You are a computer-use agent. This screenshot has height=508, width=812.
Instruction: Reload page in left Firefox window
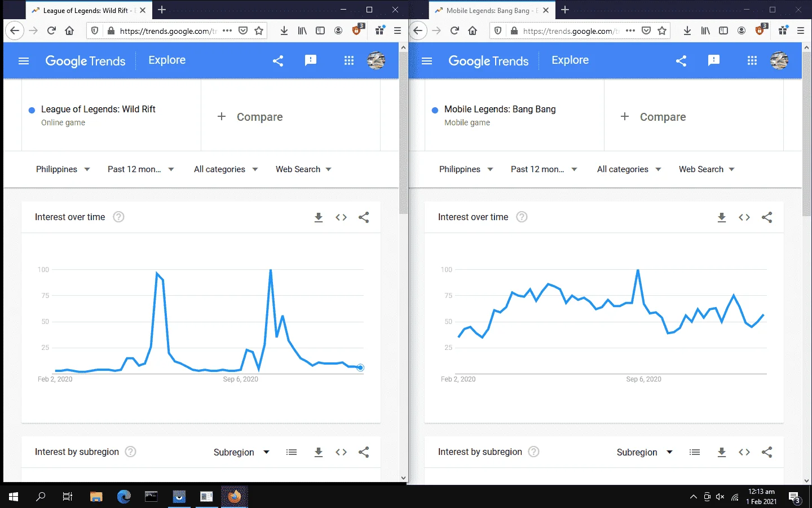51,30
